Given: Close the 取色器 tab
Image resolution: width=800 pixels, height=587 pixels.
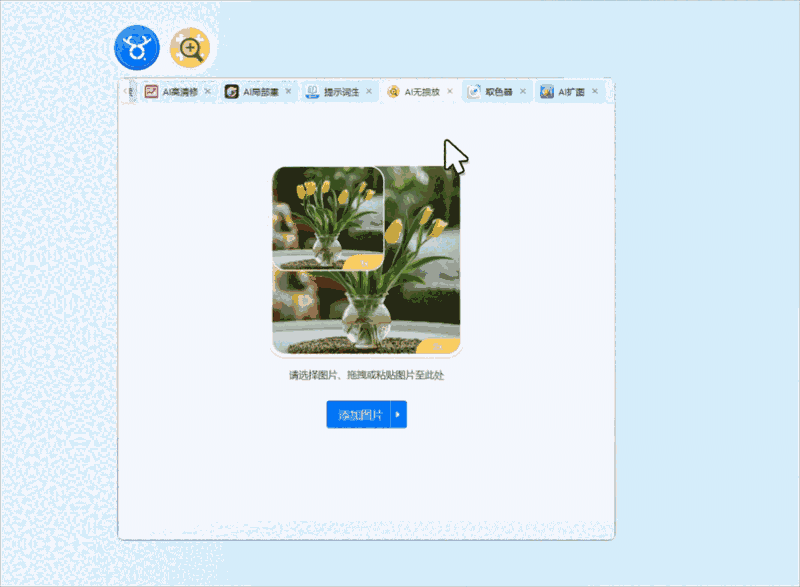Looking at the screenshot, I should [523, 91].
